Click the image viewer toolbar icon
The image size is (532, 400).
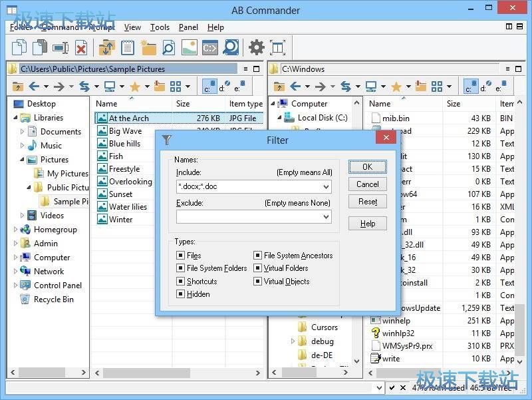(190, 47)
